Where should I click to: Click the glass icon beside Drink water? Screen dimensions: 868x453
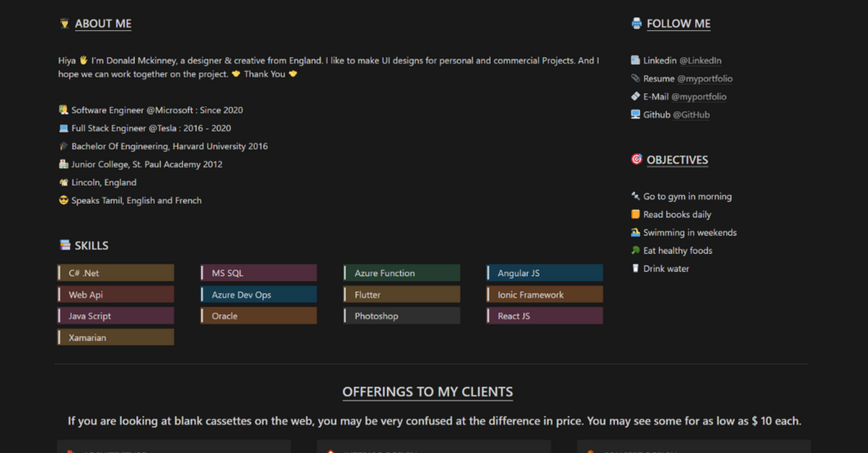click(636, 269)
